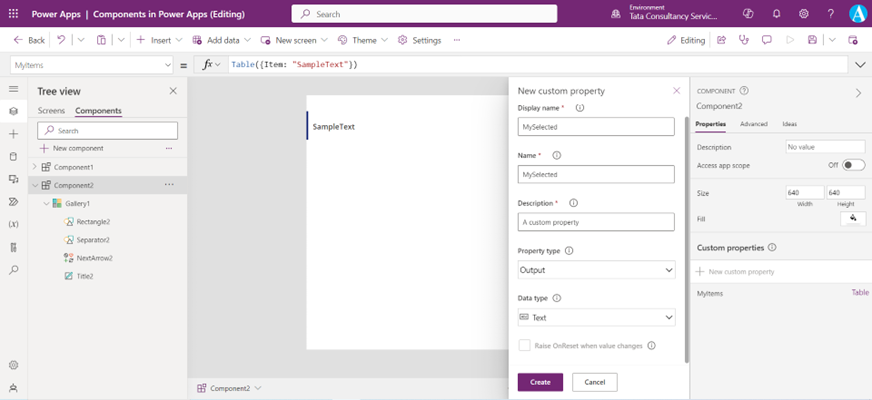Click the Undo icon in toolbar
This screenshot has width=872, height=400.
pyautogui.click(x=61, y=40)
